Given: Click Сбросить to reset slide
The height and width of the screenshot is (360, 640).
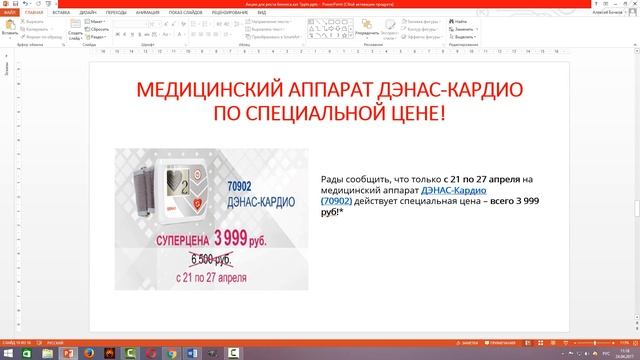Looking at the screenshot, I should pyautogui.click(x=97, y=29).
